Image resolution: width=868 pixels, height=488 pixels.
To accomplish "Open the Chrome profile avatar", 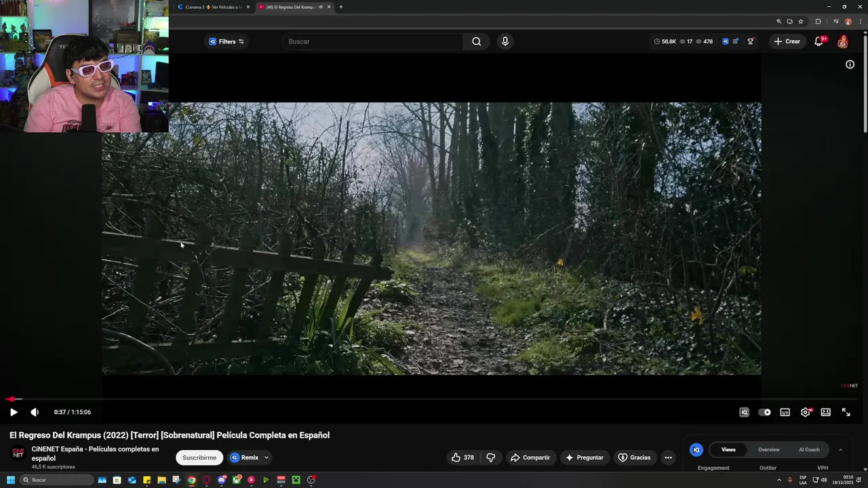I will pyautogui.click(x=848, y=22).
